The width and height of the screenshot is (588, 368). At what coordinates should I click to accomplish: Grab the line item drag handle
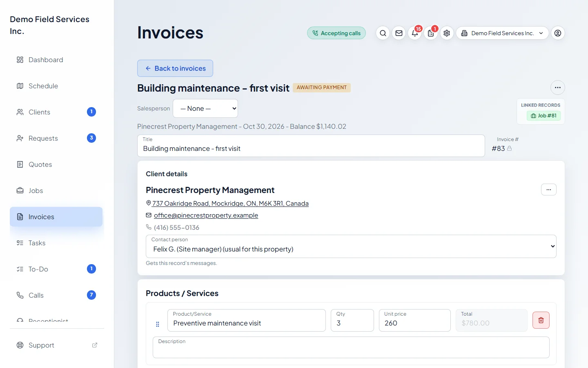pos(158,324)
